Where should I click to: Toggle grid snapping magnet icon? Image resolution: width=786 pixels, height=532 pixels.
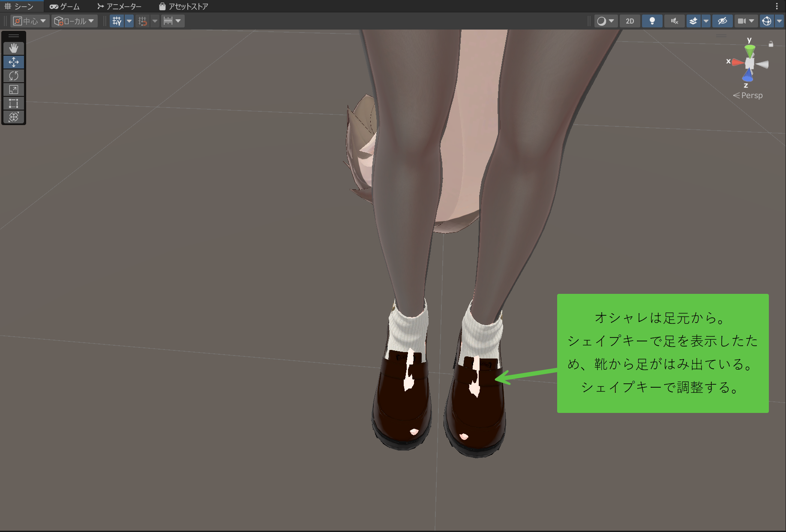[143, 21]
